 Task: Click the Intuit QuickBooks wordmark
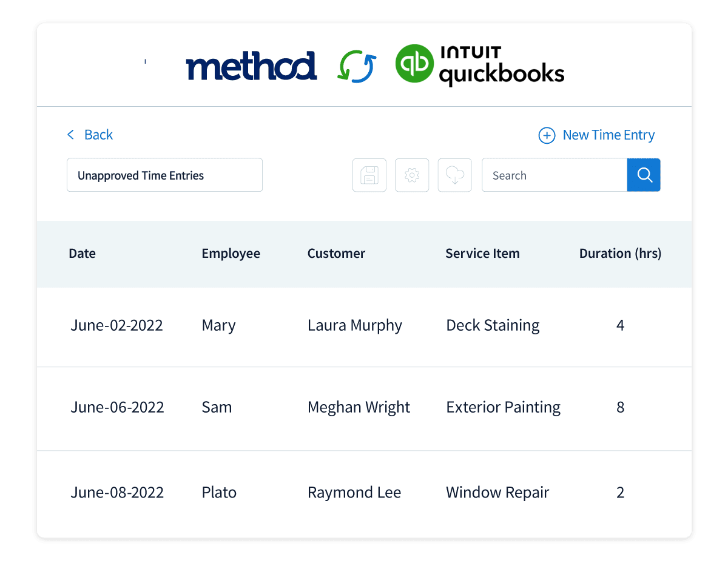[502, 66]
